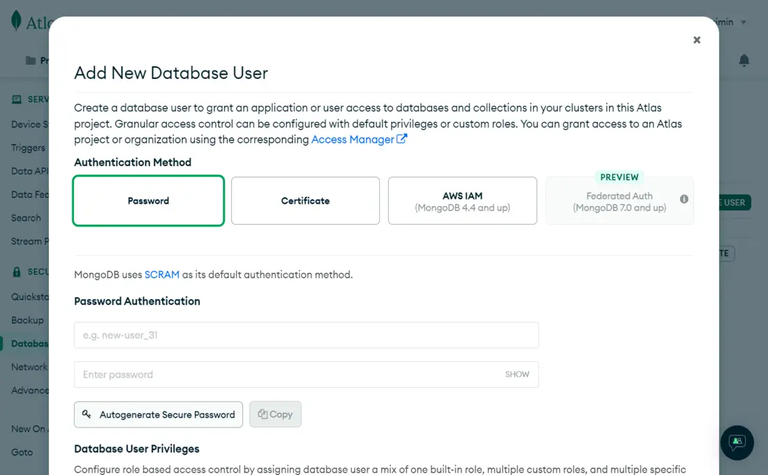
Task: Select AWS IAM authentication method
Action: (x=462, y=201)
